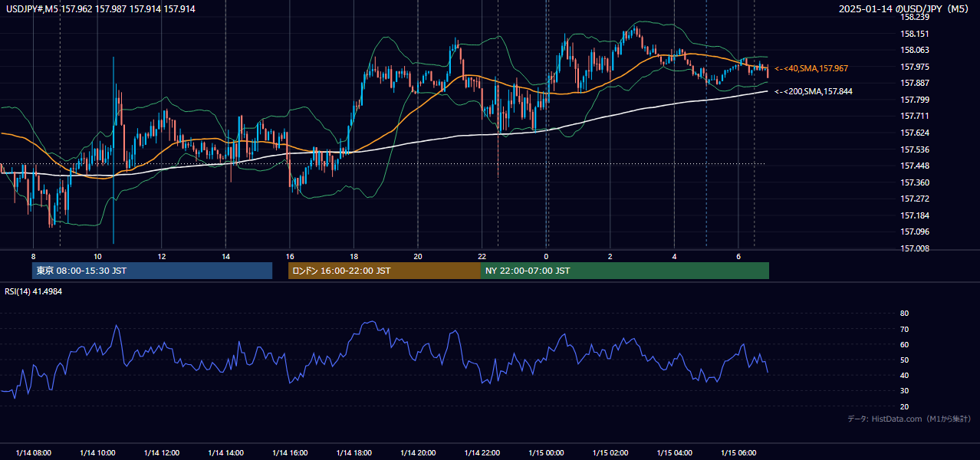Screen dimensions: 980x460
Task: Click the 1/14 08:00 bottom time label
Action: pos(33,453)
